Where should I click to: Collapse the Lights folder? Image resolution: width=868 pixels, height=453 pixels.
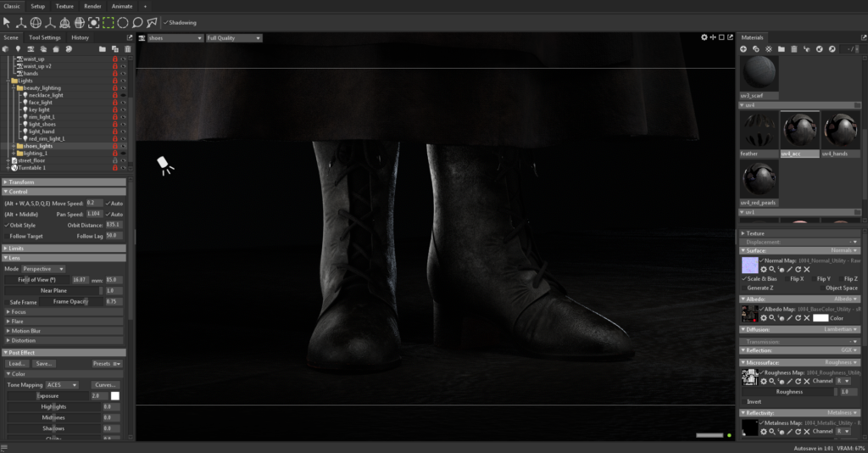[x=8, y=81]
